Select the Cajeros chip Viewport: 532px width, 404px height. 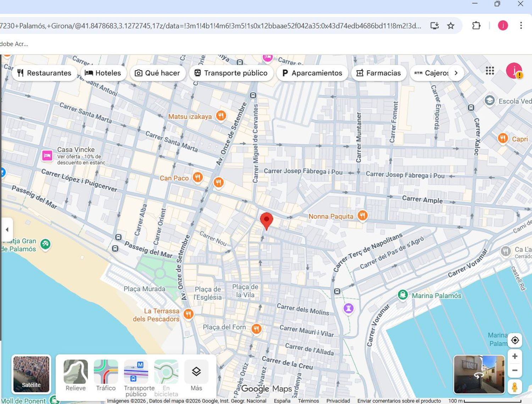[431, 73]
